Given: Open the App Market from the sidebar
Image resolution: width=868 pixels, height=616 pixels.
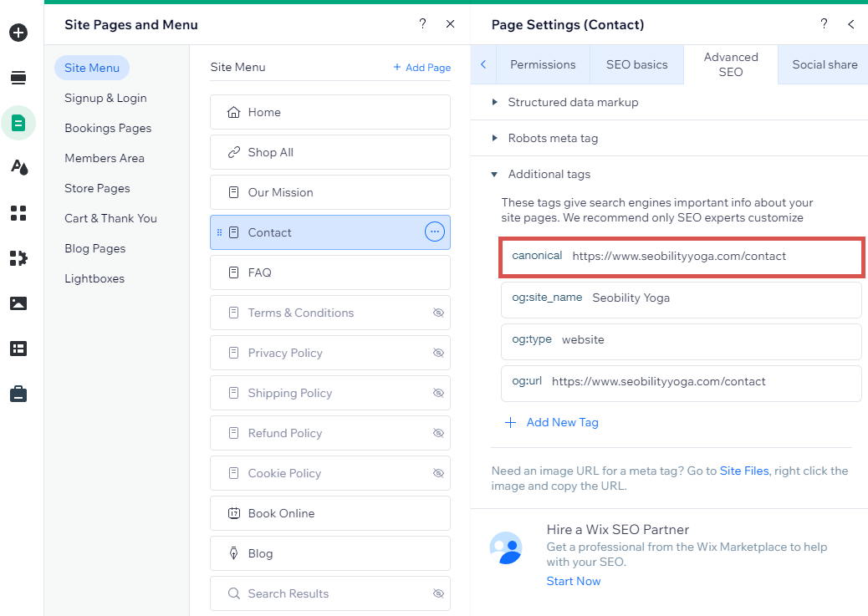Looking at the screenshot, I should click(18, 258).
